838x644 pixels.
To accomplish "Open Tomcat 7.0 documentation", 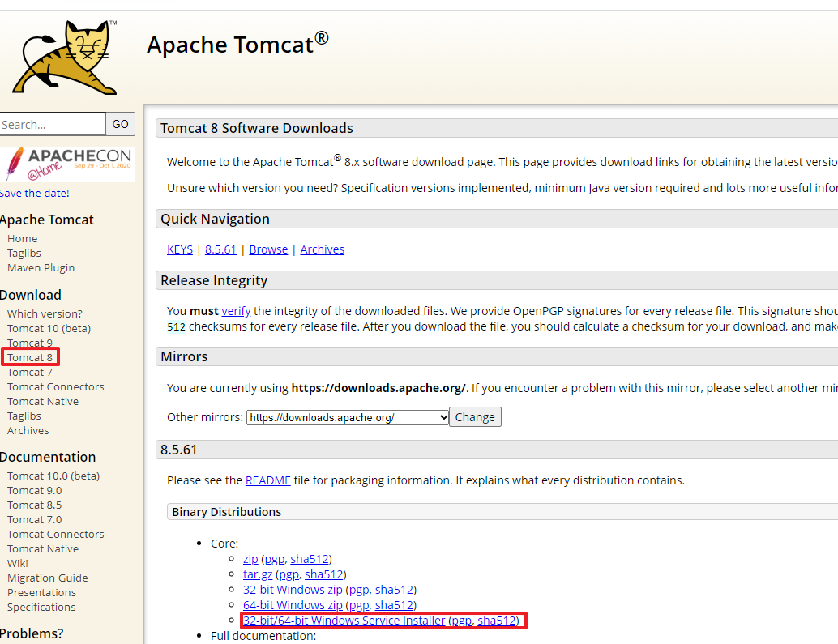I will [x=35, y=519].
